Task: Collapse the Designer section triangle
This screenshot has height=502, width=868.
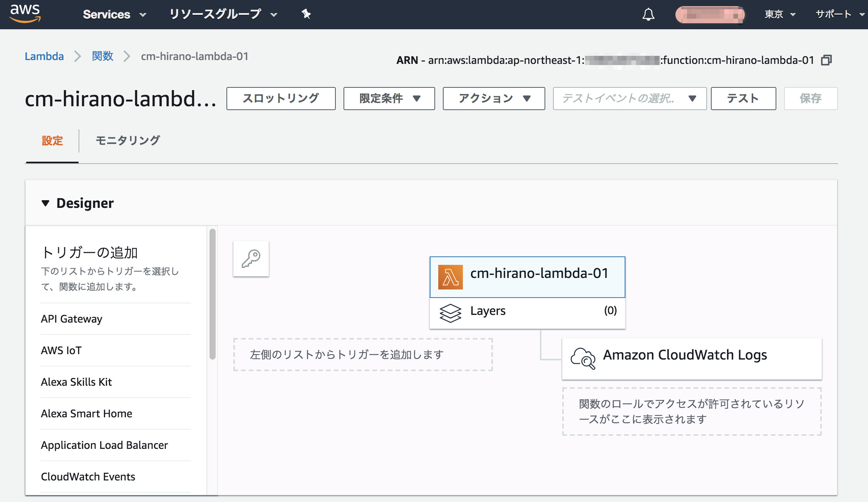Action: pos(45,203)
